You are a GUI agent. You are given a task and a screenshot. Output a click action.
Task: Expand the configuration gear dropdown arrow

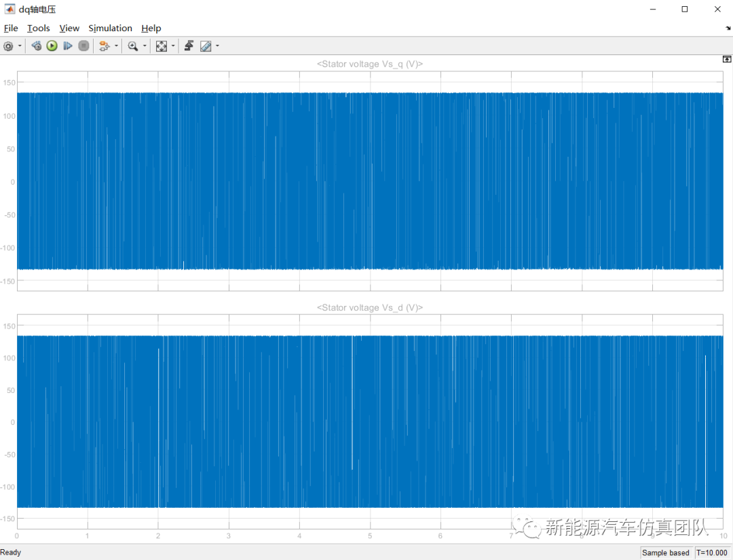20,45
